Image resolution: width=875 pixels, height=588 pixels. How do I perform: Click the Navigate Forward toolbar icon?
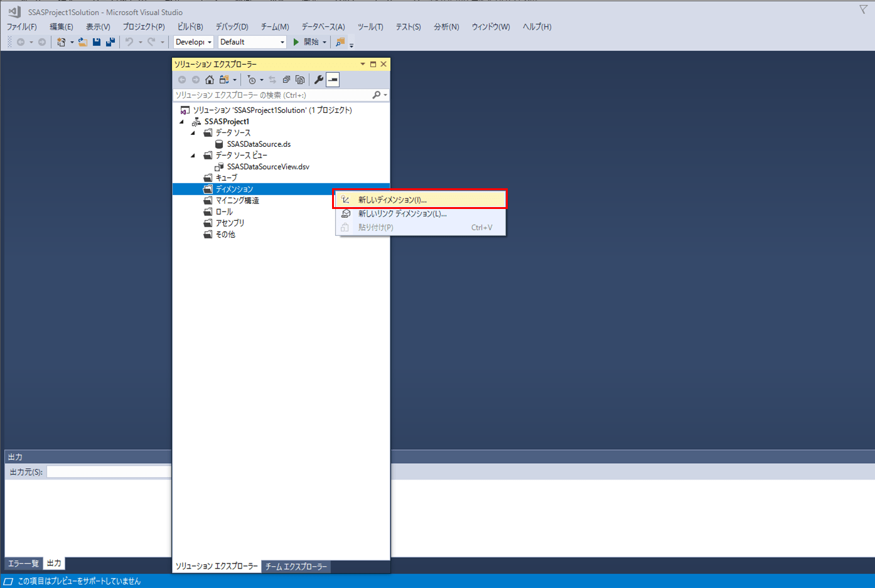pos(42,42)
